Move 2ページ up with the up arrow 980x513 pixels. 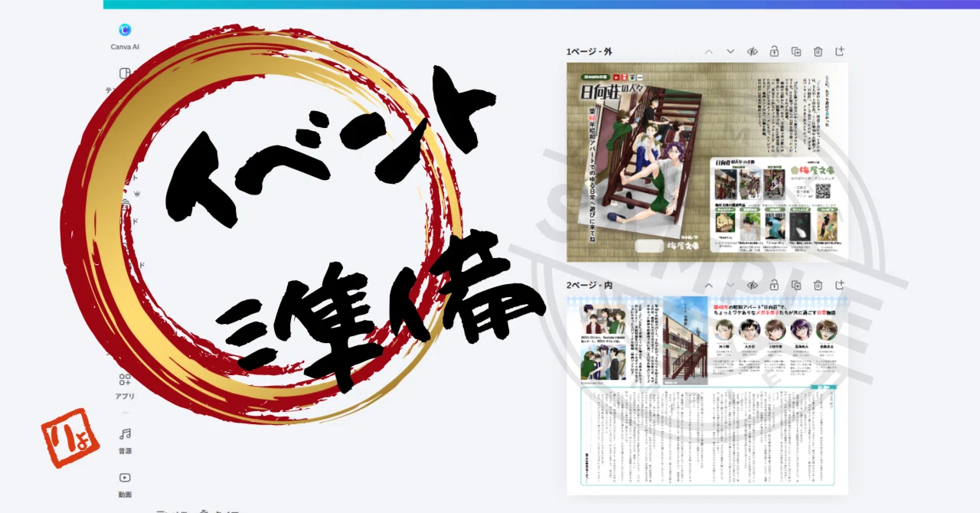tap(709, 285)
